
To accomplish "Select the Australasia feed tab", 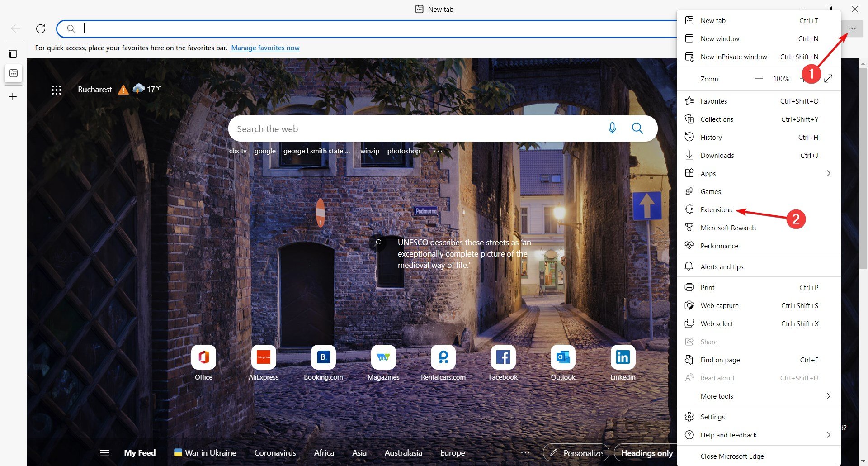I will click(403, 452).
